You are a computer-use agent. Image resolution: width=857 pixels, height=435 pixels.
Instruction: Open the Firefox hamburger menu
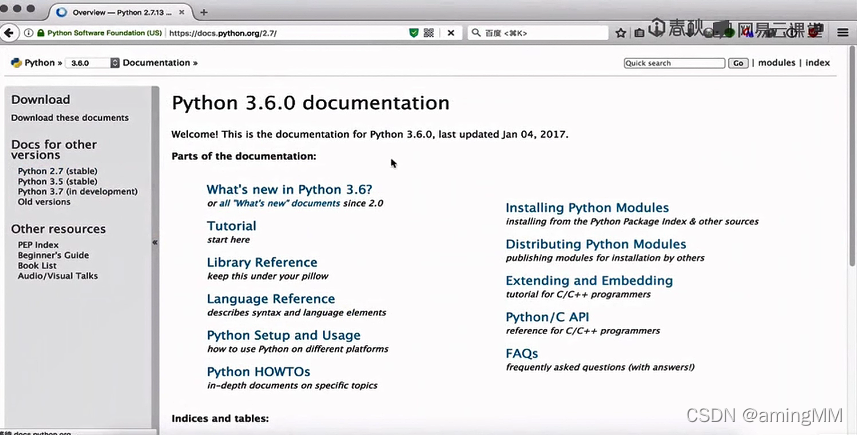(x=843, y=33)
